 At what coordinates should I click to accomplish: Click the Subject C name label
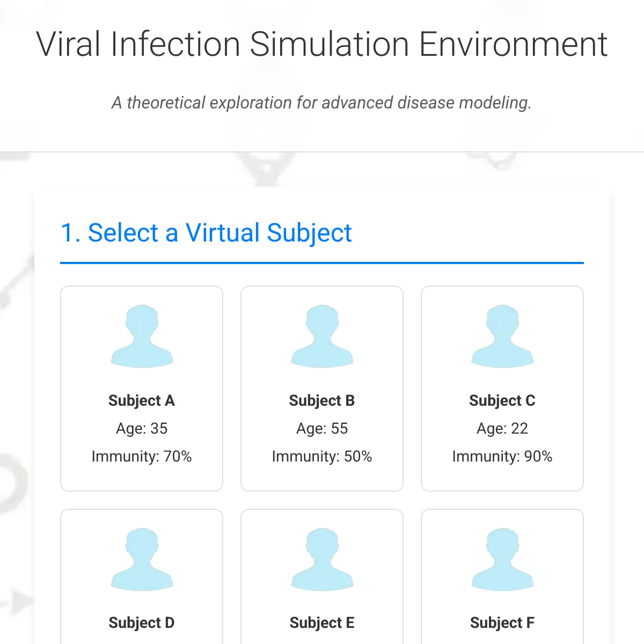[x=502, y=400]
